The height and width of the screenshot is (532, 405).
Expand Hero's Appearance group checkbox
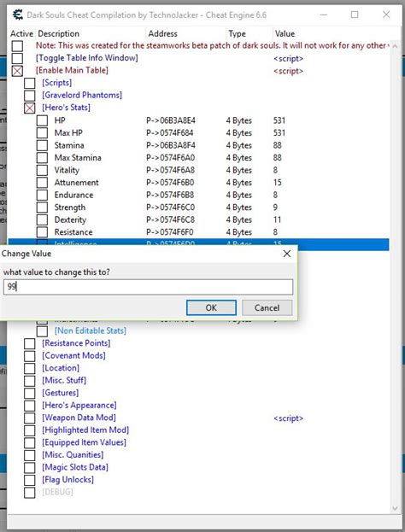tap(30, 406)
